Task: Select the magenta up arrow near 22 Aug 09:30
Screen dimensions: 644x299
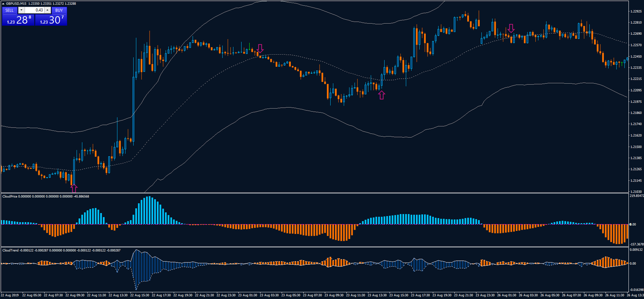Action: tap(74, 188)
